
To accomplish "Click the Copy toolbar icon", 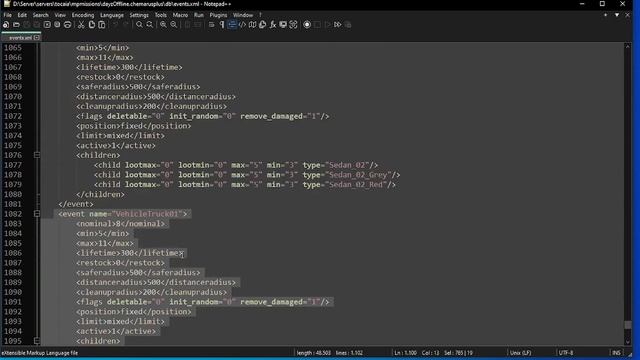I will coord(92,25).
